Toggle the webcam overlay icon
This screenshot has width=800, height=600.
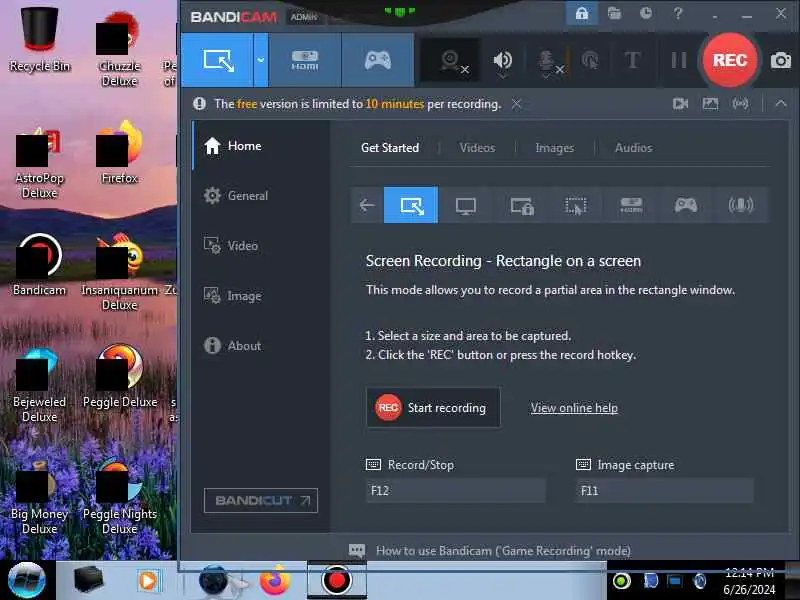452,61
